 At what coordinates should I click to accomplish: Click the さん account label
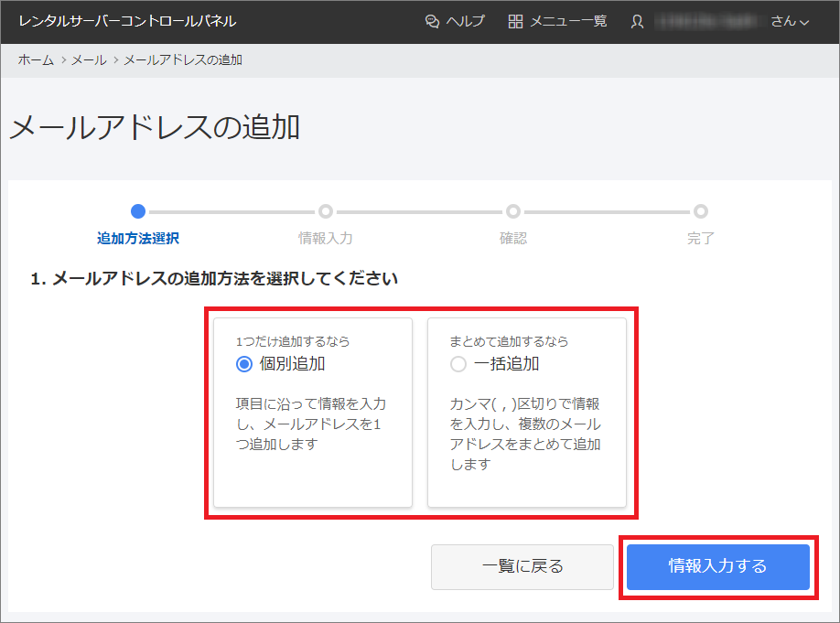[x=783, y=21]
